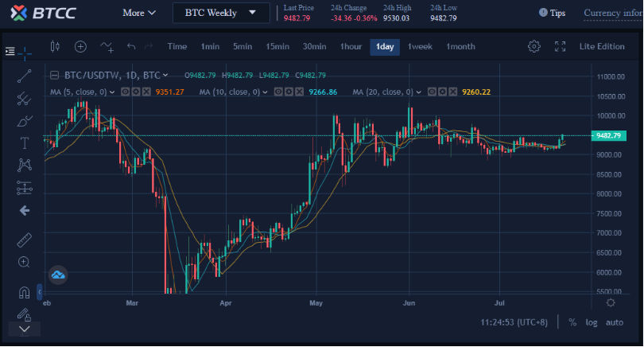Click the Tips info icon
This screenshot has width=644, height=347.
(x=543, y=13)
